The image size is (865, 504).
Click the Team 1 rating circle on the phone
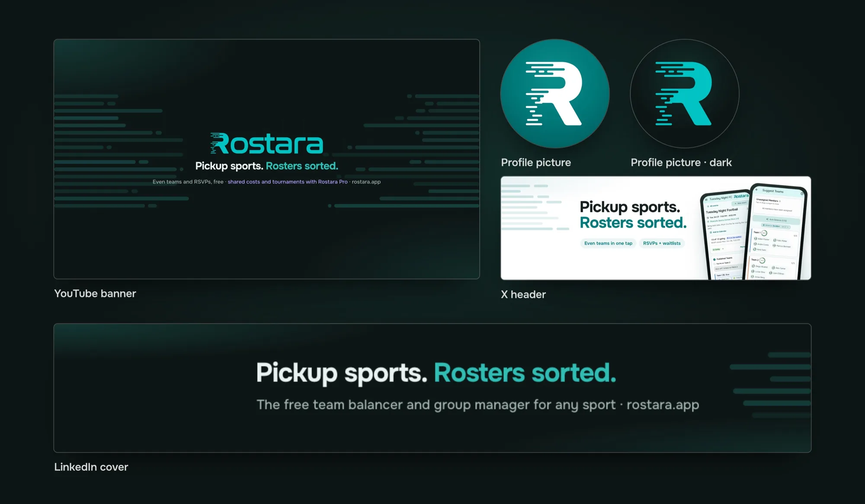(764, 233)
